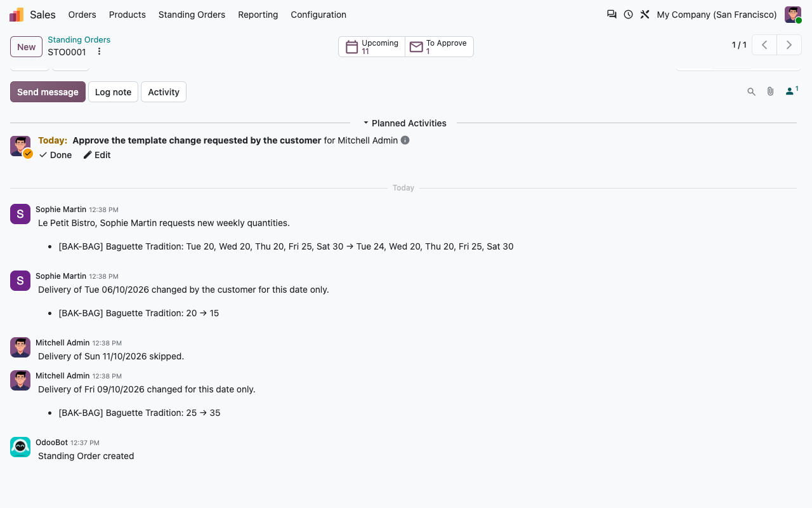812x508 pixels.
Task: Click the Sales app title
Action: point(43,15)
